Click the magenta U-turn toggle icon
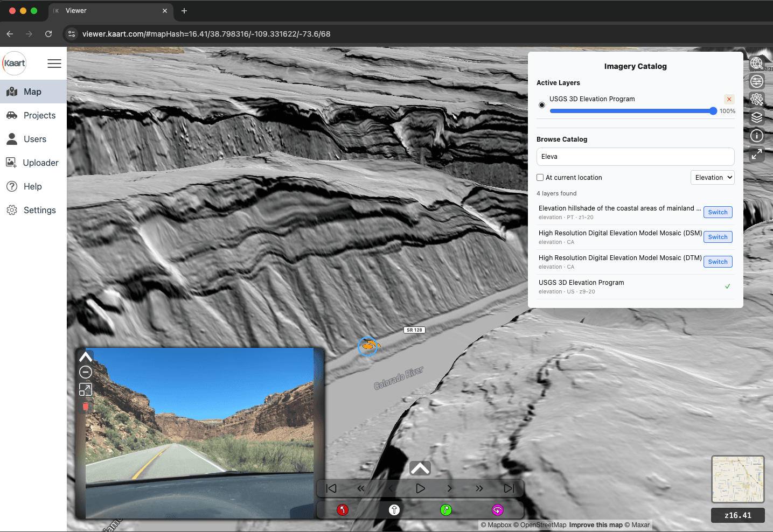This screenshot has width=773, height=532. click(x=498, y=509)
